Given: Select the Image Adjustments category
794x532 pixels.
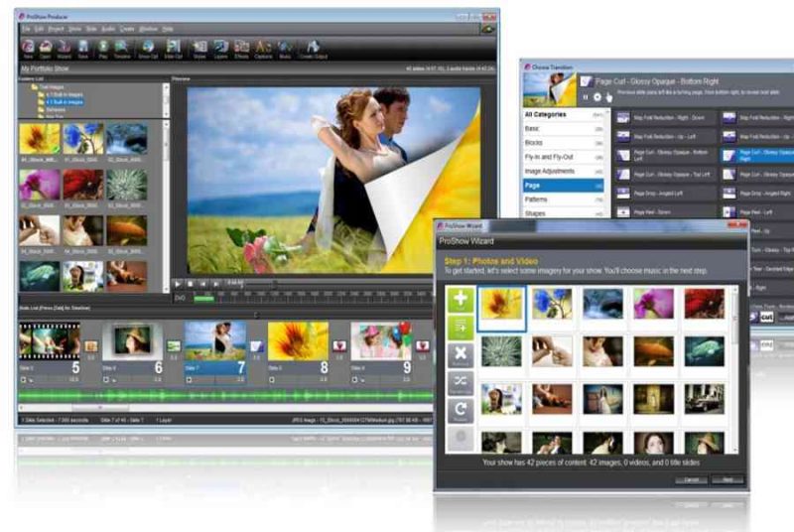Looking at the screenshot, I should (564, 172).
